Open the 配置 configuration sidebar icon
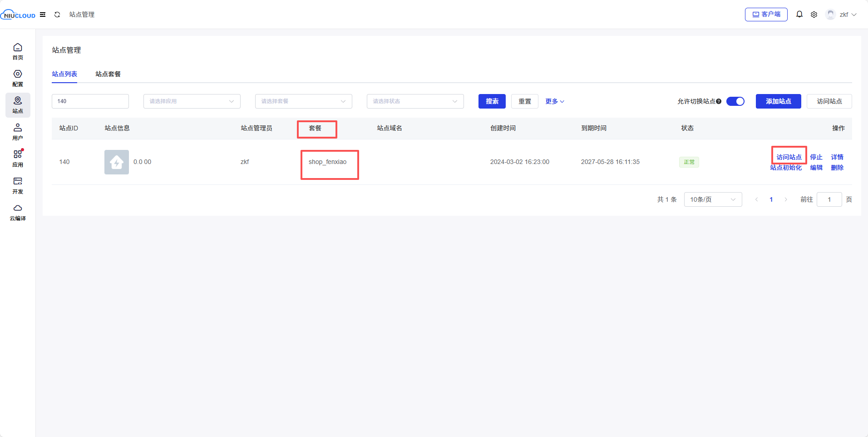The width and height of the screenshot is (868, 437). [18, 78]
